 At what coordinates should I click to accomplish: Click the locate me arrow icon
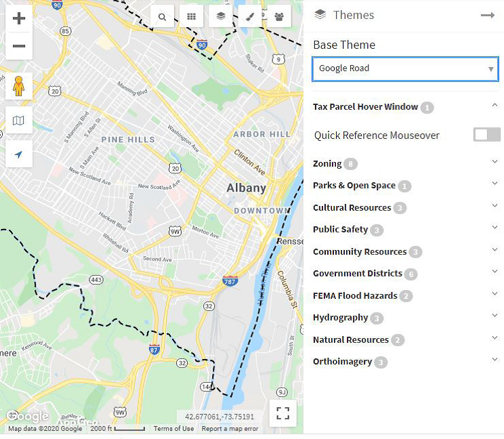coord(19,154)
